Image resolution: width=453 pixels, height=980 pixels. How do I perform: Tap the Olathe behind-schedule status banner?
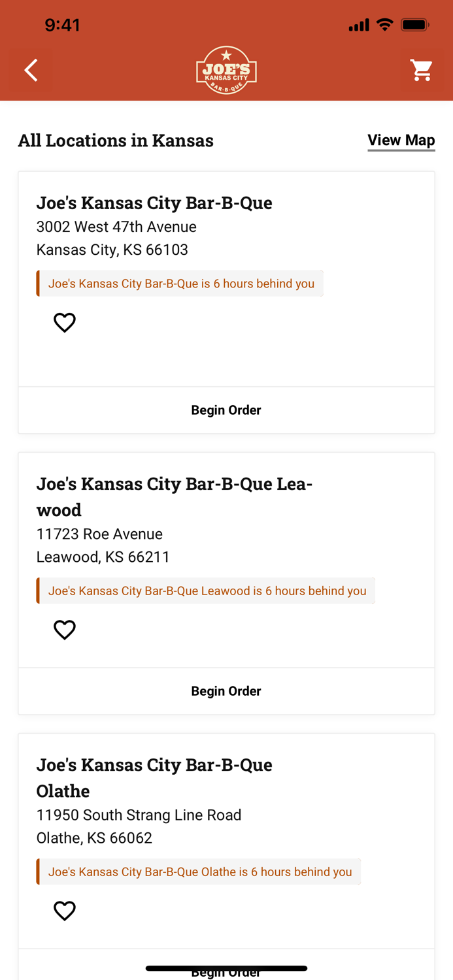point(199,872)
